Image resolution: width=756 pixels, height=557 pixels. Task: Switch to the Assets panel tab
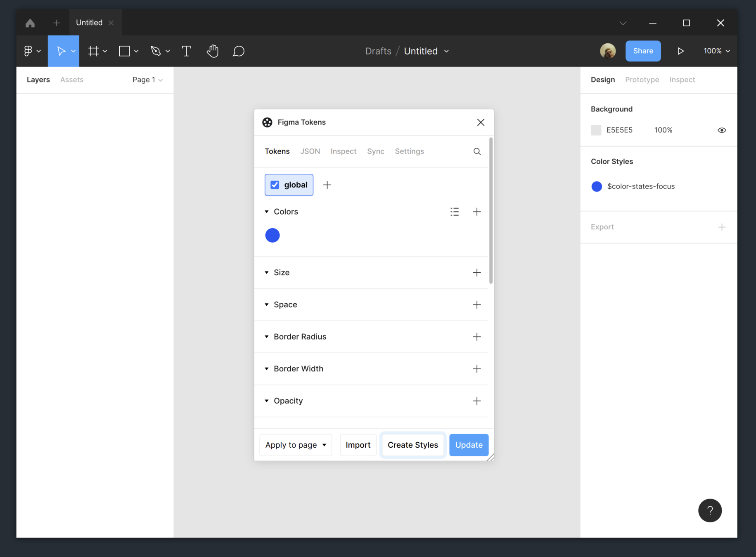72,80
